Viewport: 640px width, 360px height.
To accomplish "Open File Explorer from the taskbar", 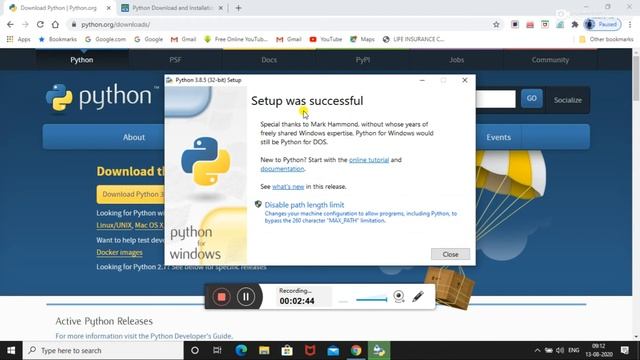I will point(264,350).
